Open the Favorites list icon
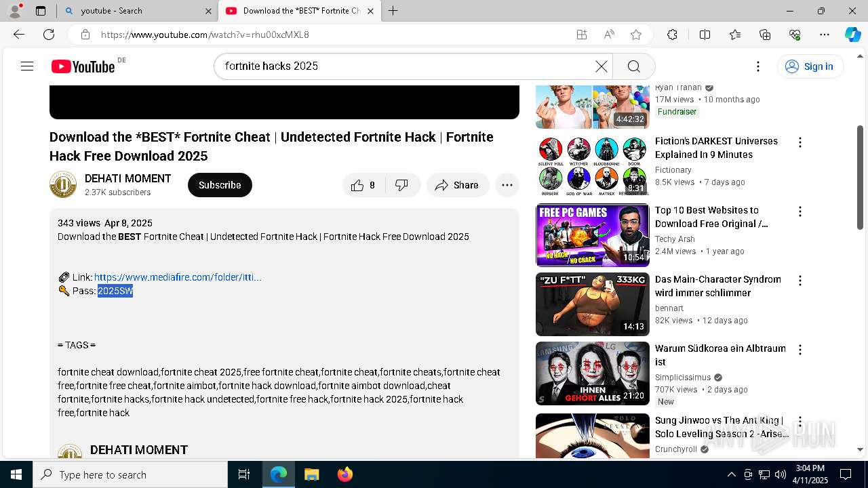The image size is (868, 488). (x=735, y=35)
